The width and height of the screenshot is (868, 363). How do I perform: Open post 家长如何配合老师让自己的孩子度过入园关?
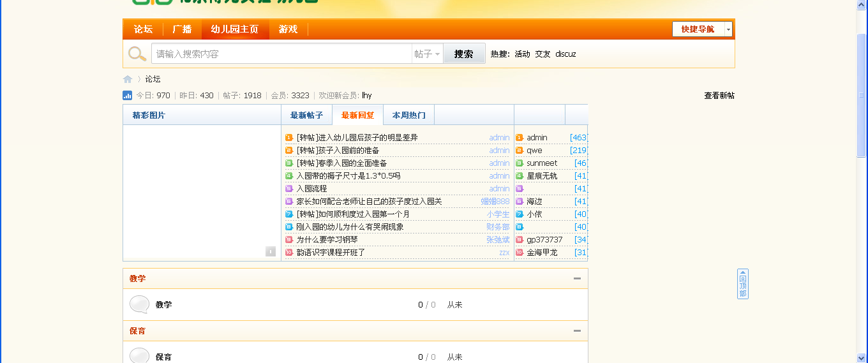point(369,202)
